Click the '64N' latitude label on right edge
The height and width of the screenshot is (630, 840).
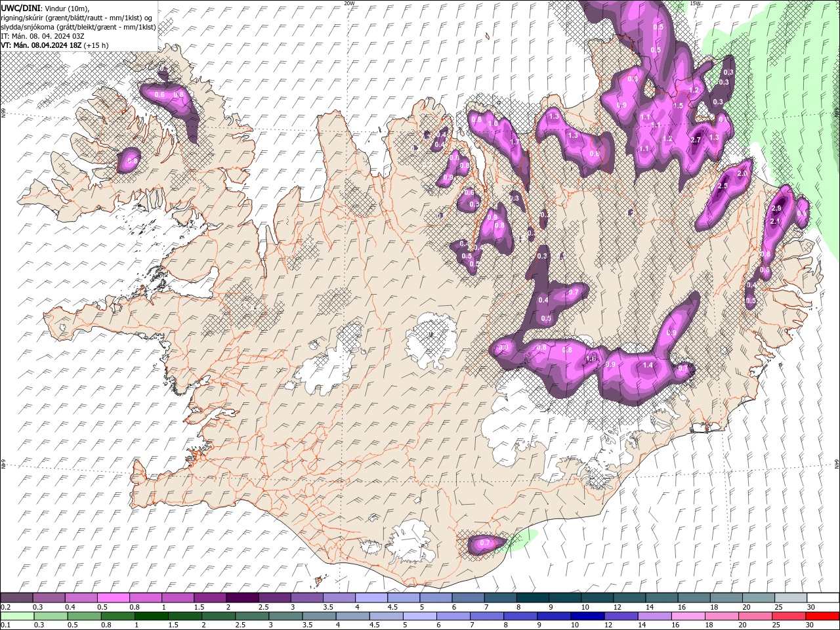837,464
